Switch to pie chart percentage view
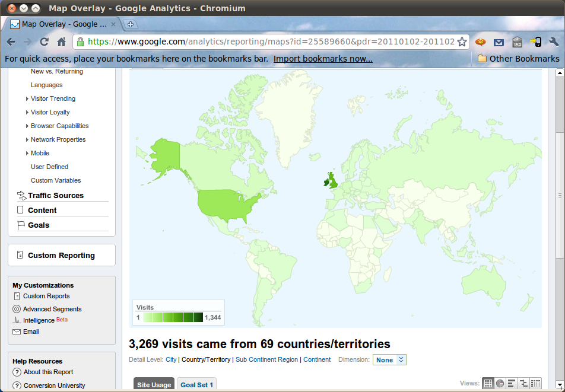This screenshot has height=392, width=565. (x=500, y=383)
